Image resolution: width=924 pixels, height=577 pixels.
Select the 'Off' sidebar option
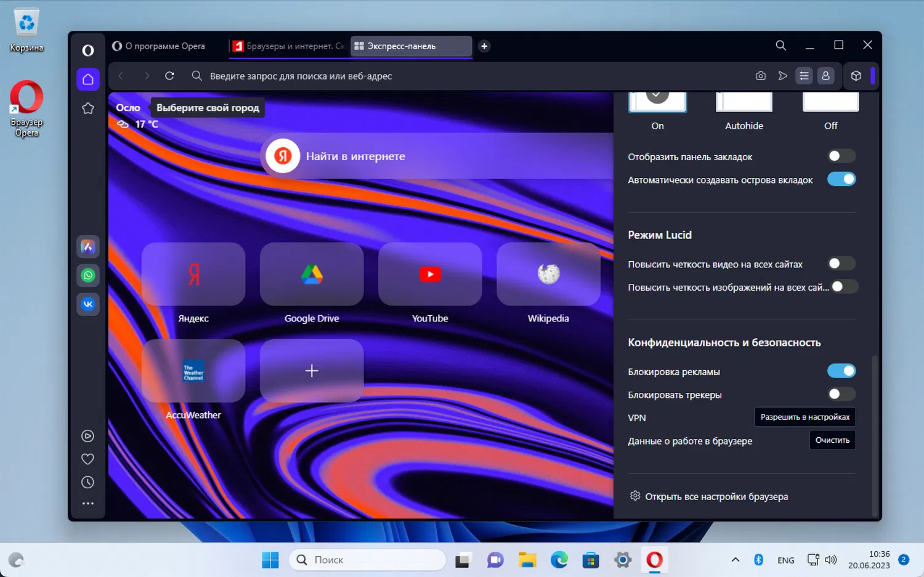[x=831, y=111]
